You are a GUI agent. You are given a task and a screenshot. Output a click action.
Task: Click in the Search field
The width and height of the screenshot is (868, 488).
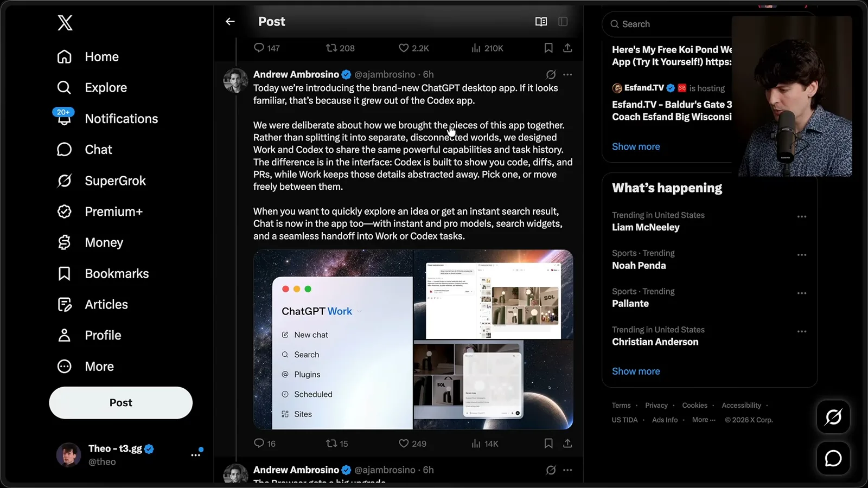667,24
